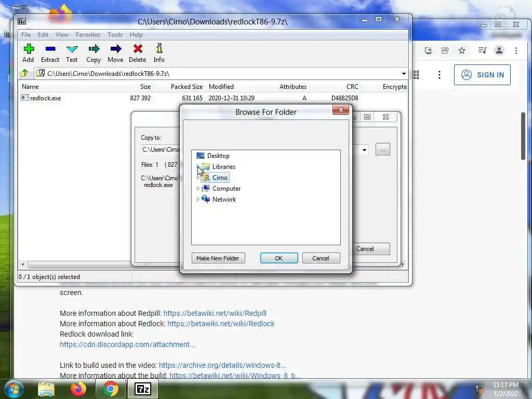Click the red Delete toolbar icon

138,49
